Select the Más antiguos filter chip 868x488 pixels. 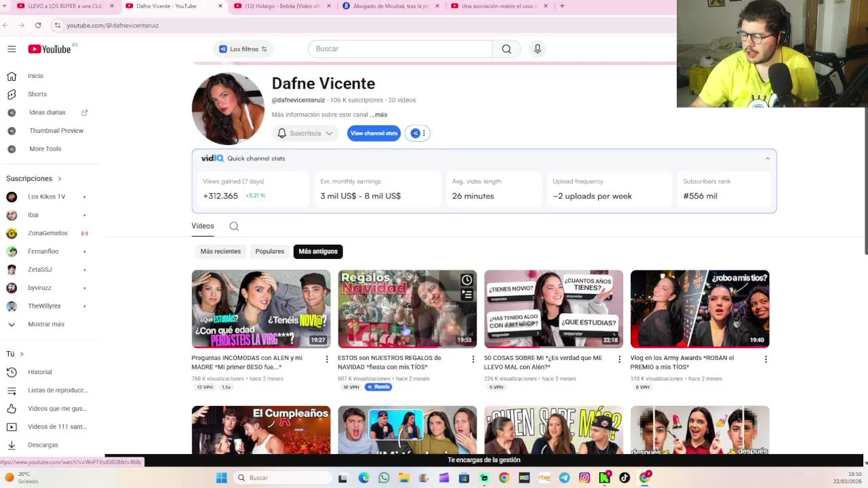(318, 251)
